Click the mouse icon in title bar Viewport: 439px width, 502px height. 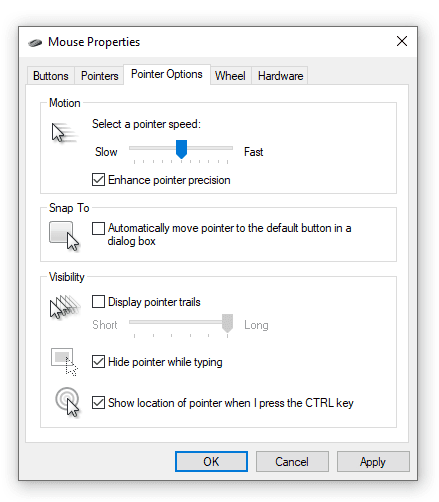[x=35, y=43]
